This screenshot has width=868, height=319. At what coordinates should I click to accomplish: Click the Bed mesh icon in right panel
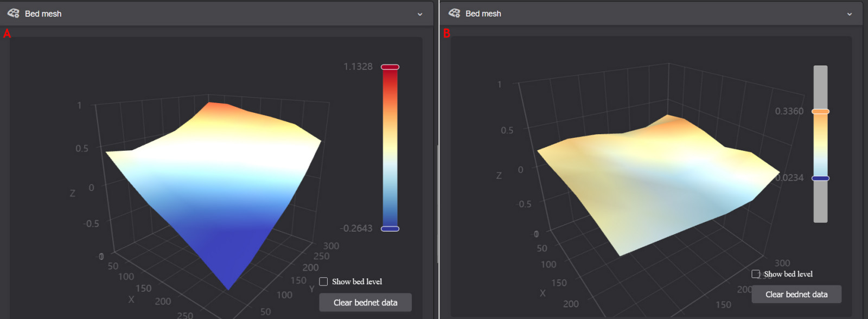tap(454, 13)
